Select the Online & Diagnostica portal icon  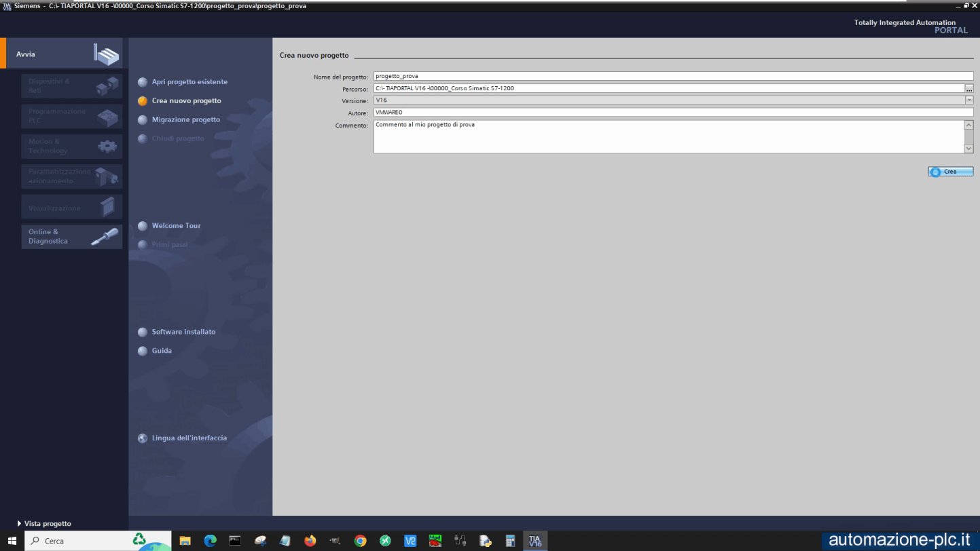pos(105,236)
